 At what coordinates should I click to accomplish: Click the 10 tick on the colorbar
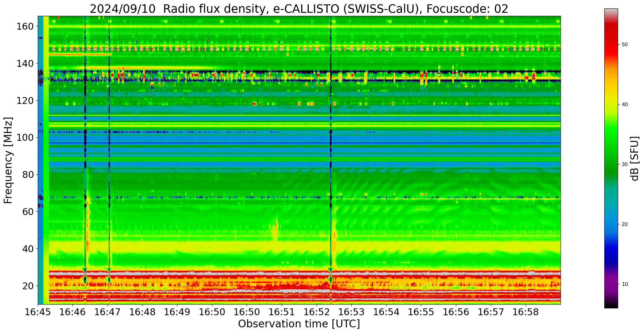625,284
